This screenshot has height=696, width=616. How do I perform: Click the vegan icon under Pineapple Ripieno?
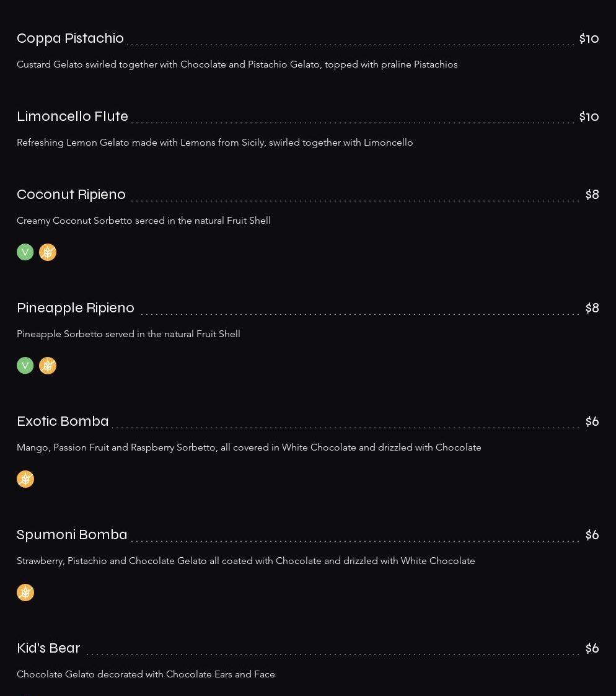click(25, 366)
